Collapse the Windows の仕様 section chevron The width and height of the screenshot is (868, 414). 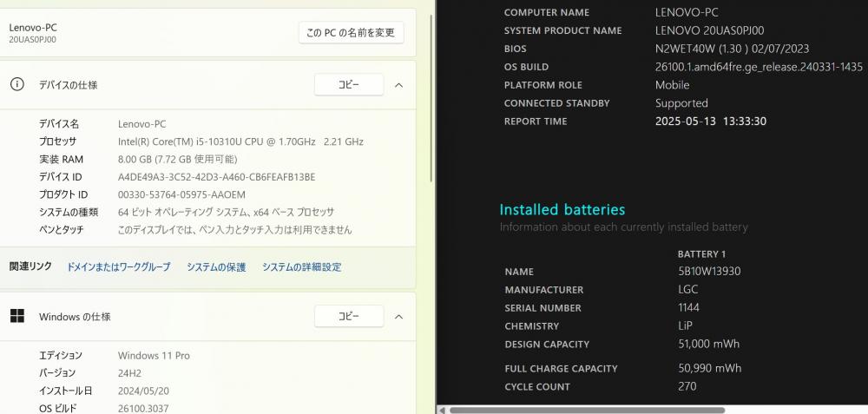398,317
